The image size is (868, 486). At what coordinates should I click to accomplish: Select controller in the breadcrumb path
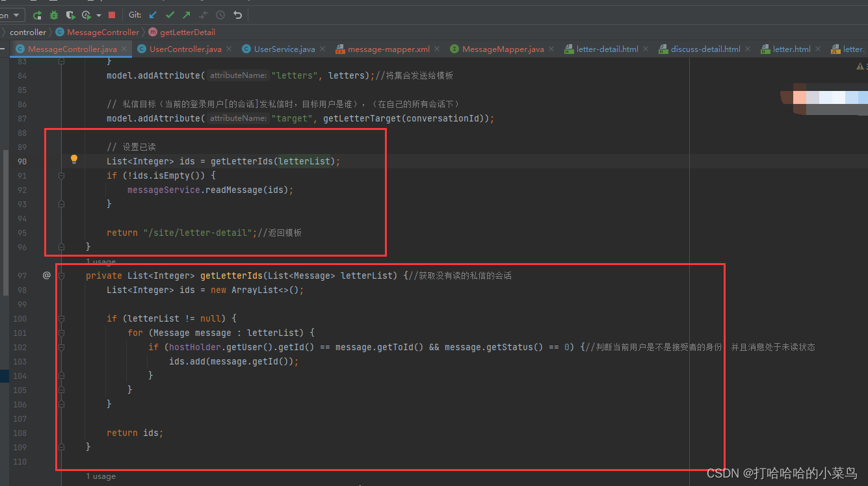[x=28, y=32]
